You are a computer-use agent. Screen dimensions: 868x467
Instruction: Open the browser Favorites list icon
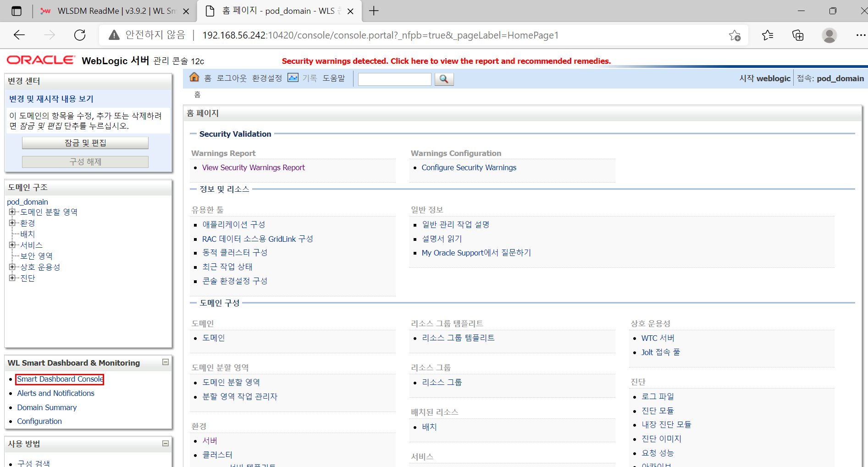coord(768,35)
